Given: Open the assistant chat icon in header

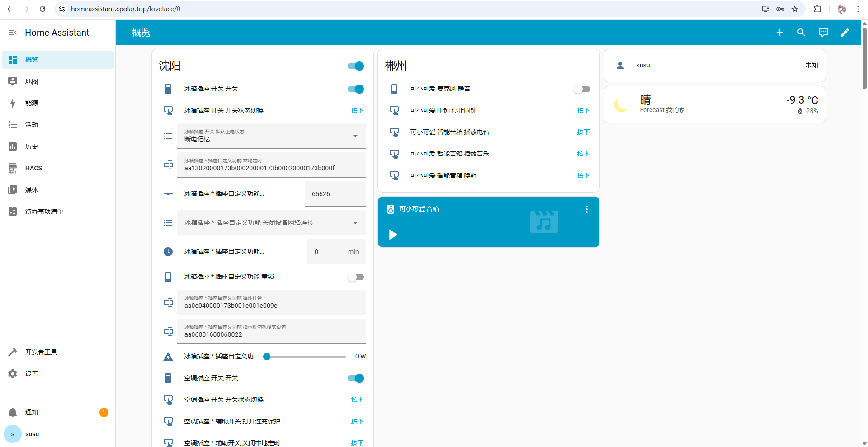Looking at the screenshot, I should (823, 33).
